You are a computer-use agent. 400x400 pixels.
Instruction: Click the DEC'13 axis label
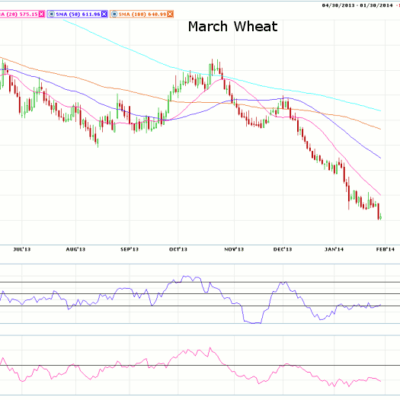click(283, 249)
